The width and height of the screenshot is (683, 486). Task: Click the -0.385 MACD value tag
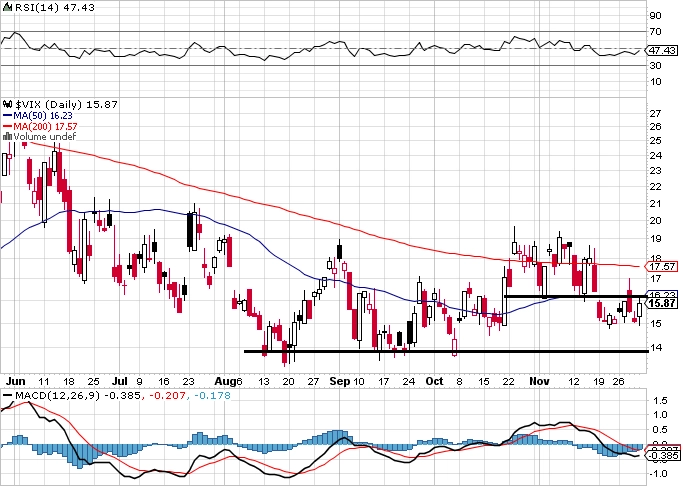[658, 455]
